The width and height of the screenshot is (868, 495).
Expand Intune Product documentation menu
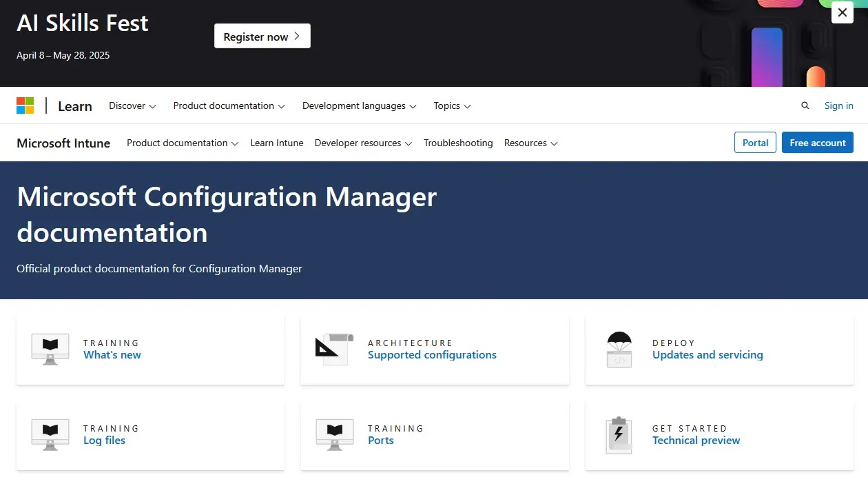183,143
